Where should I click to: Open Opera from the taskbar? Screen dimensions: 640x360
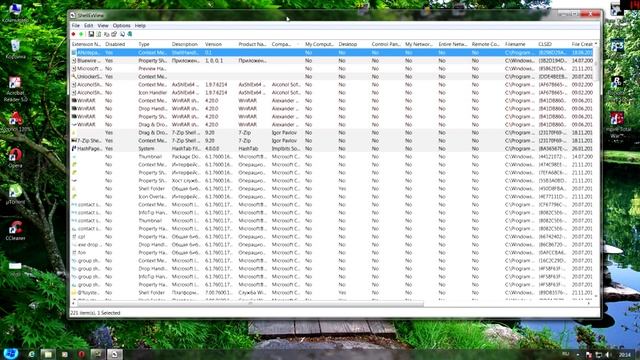pos(81,354)
